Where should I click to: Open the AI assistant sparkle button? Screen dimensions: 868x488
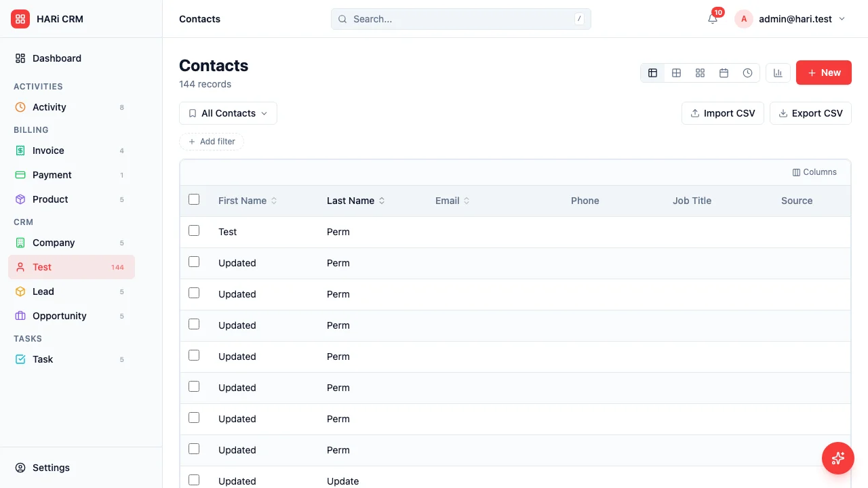[x=838, y=458]
